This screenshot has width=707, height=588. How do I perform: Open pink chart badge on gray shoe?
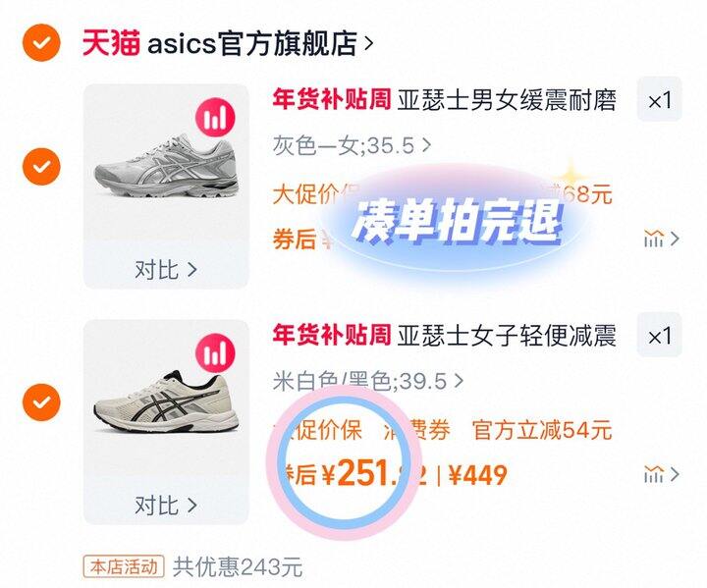[x=215, y=117]
